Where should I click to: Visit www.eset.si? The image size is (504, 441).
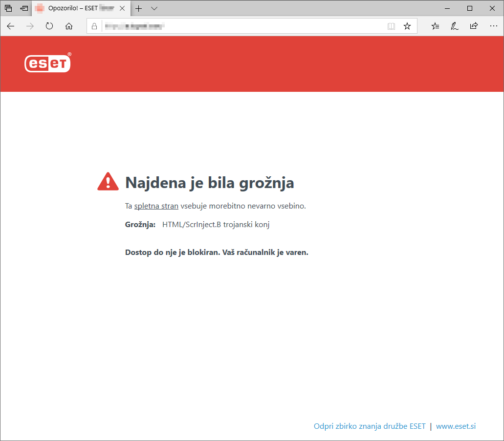coord(456,426)
